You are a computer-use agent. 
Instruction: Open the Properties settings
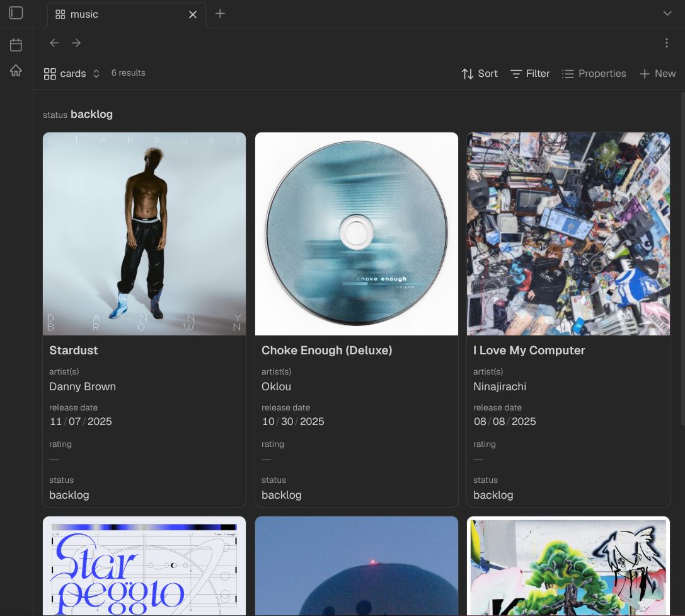[x=594, y=73]
